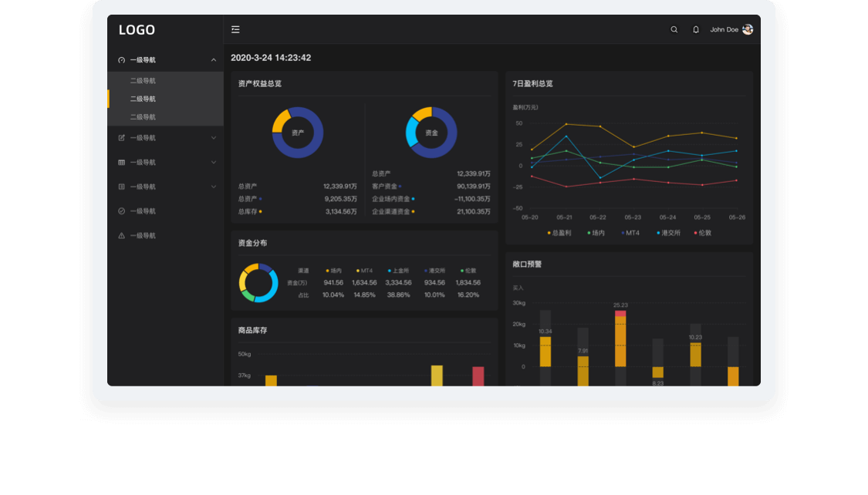Viewport: 868px width, 495px height.
Task: Click the bar labeled 25.23 in 敞口预警
Action: 620,338
